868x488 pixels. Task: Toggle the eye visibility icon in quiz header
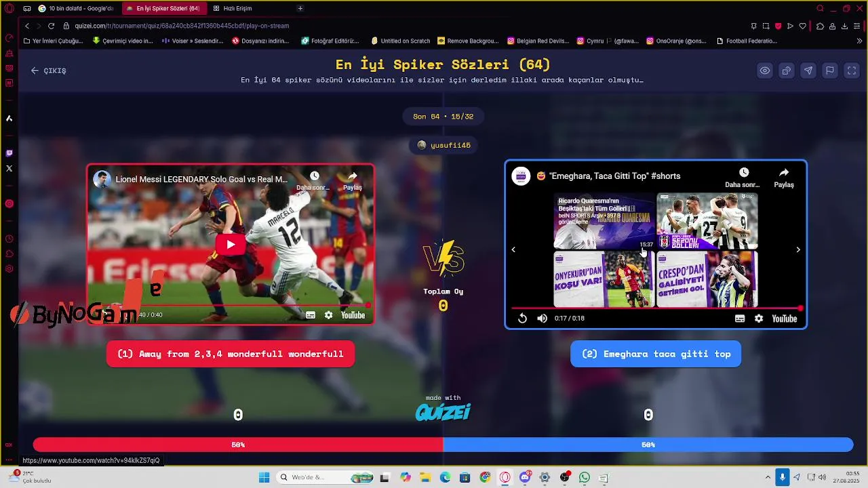pos(765,70)
